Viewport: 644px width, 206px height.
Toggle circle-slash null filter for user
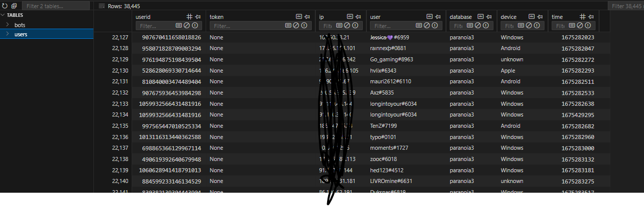point(427,26)
